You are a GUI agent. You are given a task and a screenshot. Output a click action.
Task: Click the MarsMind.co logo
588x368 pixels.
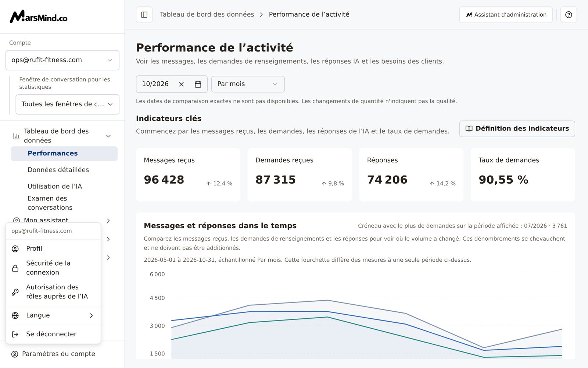coord(39,17)
